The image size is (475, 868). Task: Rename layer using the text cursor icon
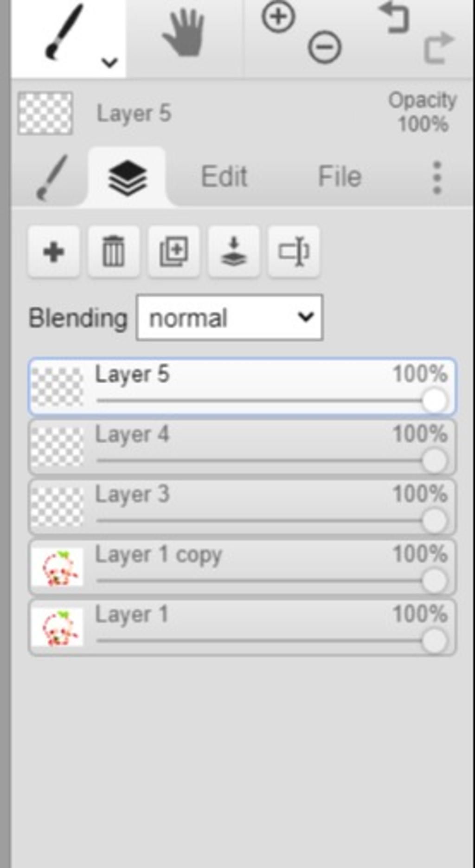(294, 252)
